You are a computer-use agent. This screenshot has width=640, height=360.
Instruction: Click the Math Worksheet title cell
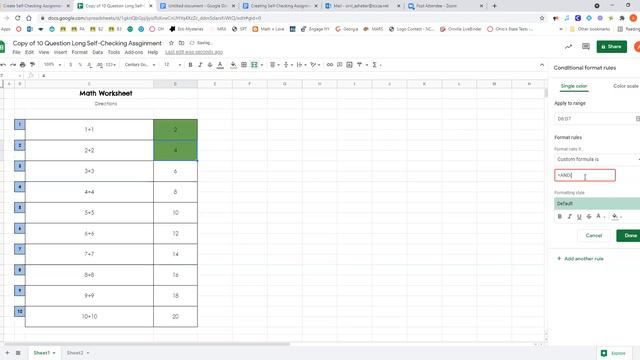106,93
